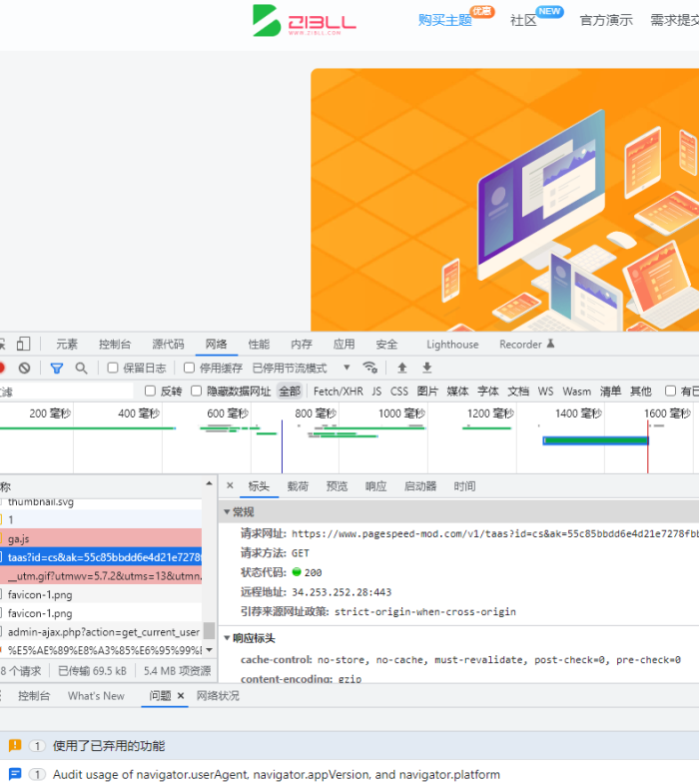Switch to the 控制台 DevTools tab

[x=115, y=345]
